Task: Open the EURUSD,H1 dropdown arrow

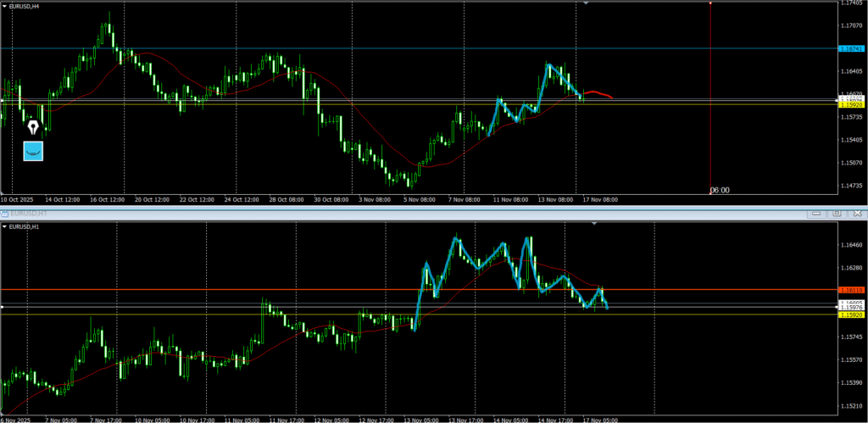Action: point(4,226)
